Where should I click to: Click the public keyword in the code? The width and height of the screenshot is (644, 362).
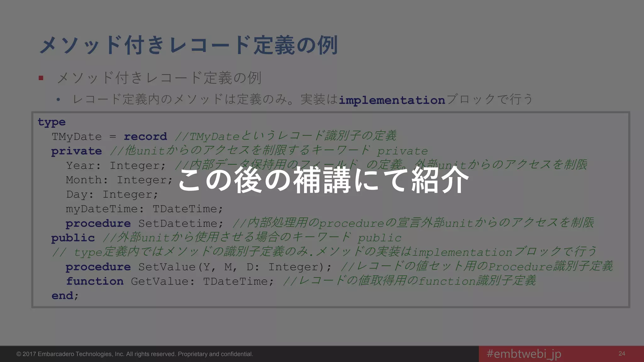73,238
